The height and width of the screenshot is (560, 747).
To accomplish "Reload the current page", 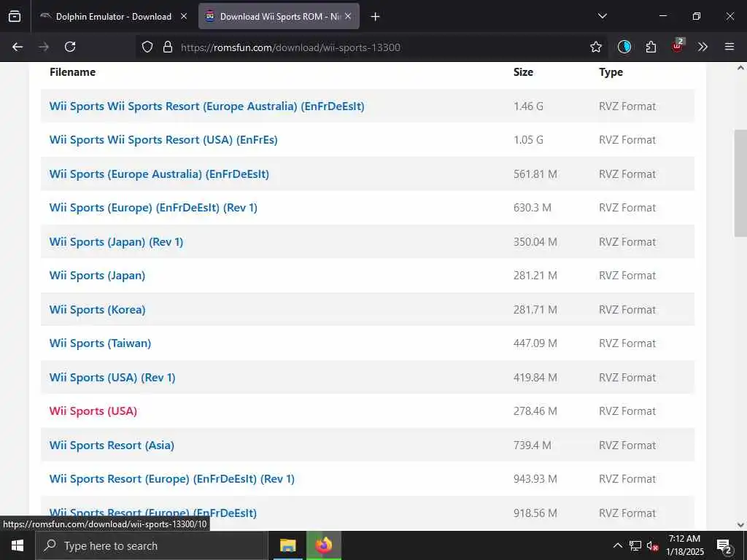I will 70,47.
